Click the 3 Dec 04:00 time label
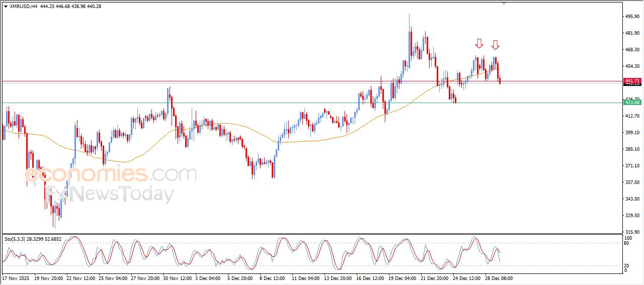Viewport: 644px width, 285px height. tap(209, 278)
